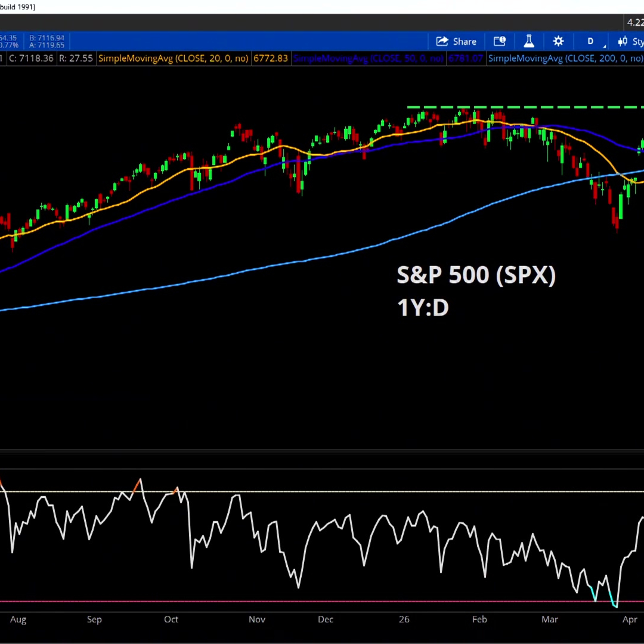The height and width of the screenshot is (644, 644).
Task: Click the Nov label on the time axis
Action: 257,620
